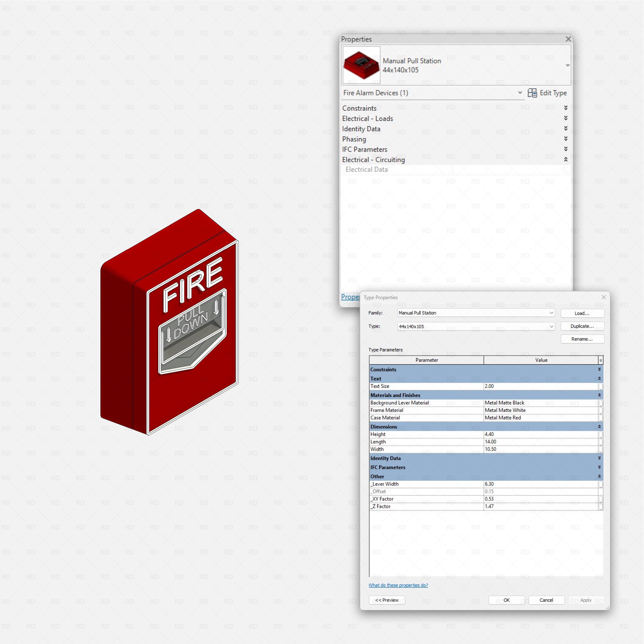Edit the Width value 10.50
Image resolution: width=644 pixels, height=644 pixels.
click(x=541, y=449)
